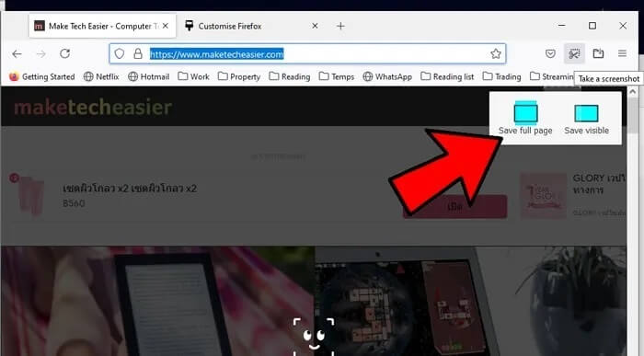
Task: Expand the Property bookmarks folder
Action: tap(239, 76)
